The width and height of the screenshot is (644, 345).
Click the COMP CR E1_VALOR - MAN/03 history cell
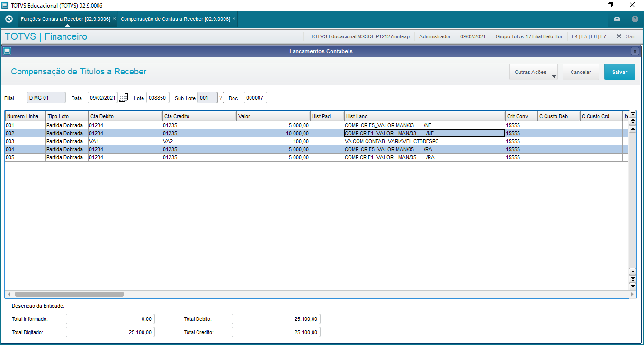coord(424,133)
